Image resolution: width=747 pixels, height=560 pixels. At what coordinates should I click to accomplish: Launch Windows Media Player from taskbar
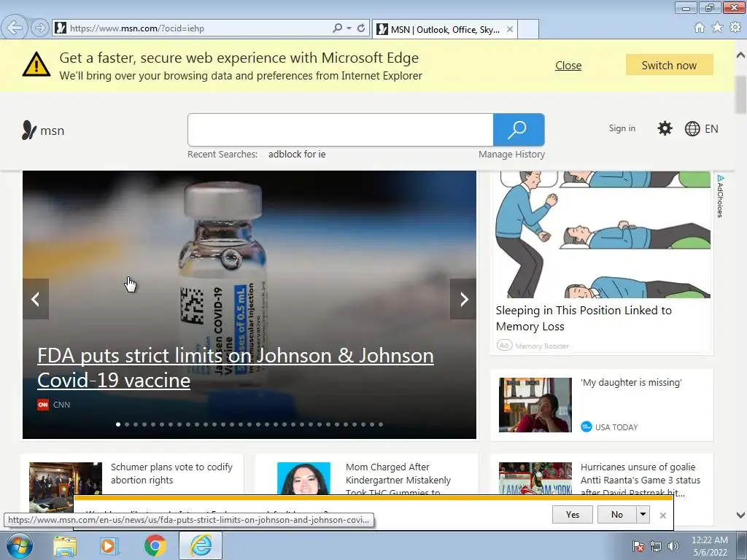pyautogui.click(x=109, y=546)
